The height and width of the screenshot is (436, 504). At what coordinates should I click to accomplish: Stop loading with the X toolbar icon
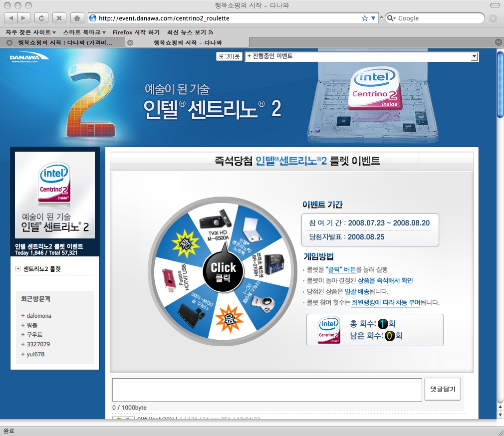[59, 18]
